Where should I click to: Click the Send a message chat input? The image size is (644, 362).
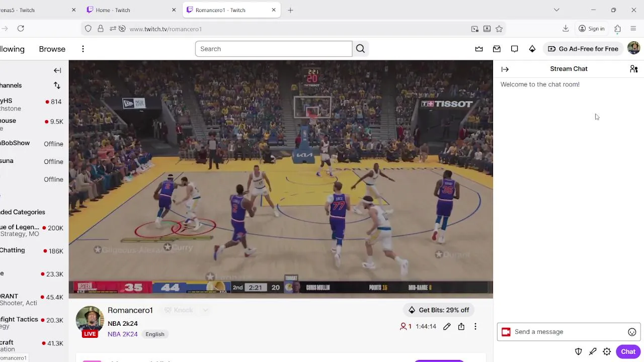[569, 332]
